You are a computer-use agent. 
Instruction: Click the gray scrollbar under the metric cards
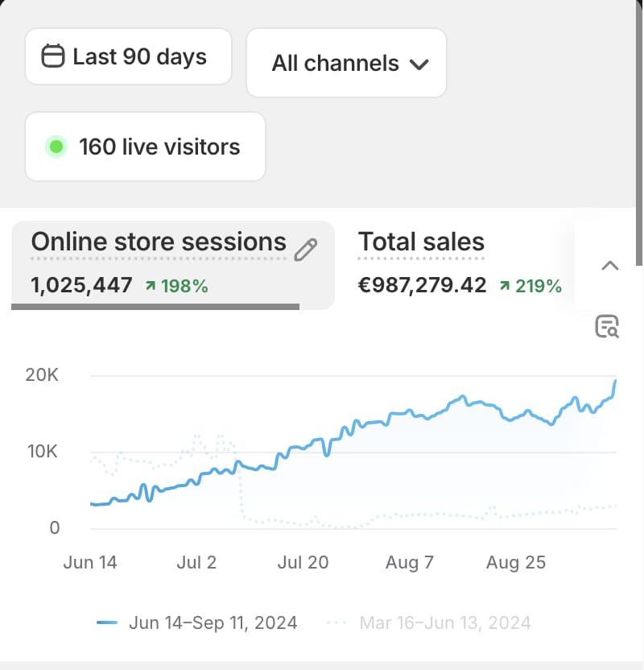coord(155,307)
